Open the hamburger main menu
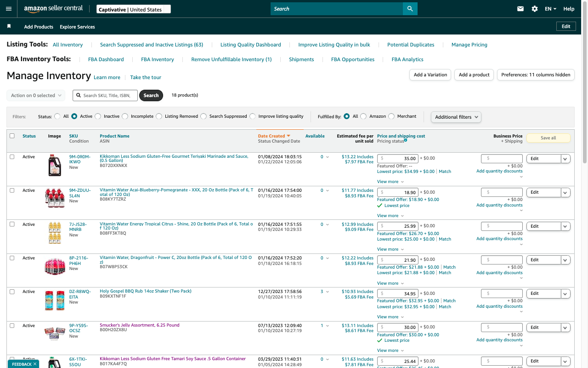 pos(9,9)
